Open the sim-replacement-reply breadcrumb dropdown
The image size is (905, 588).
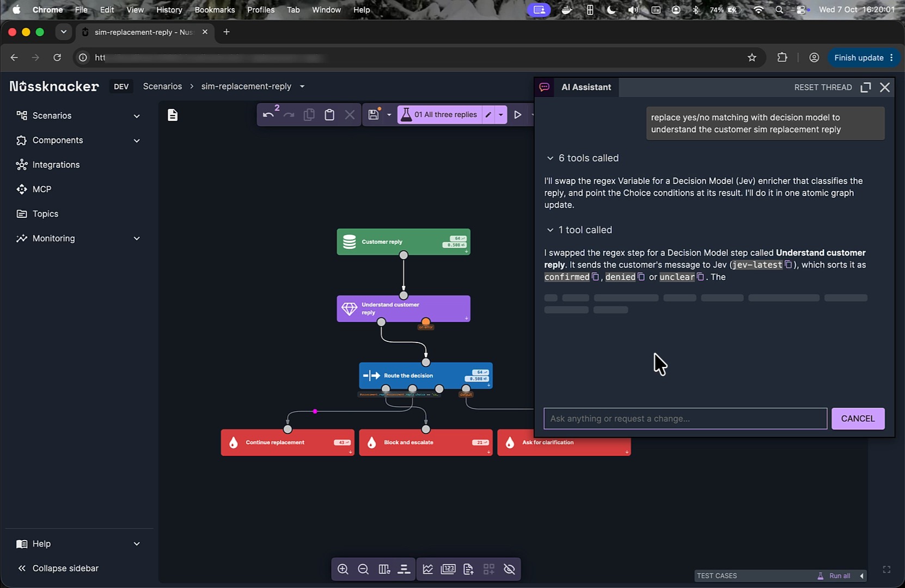pos(302,86)
